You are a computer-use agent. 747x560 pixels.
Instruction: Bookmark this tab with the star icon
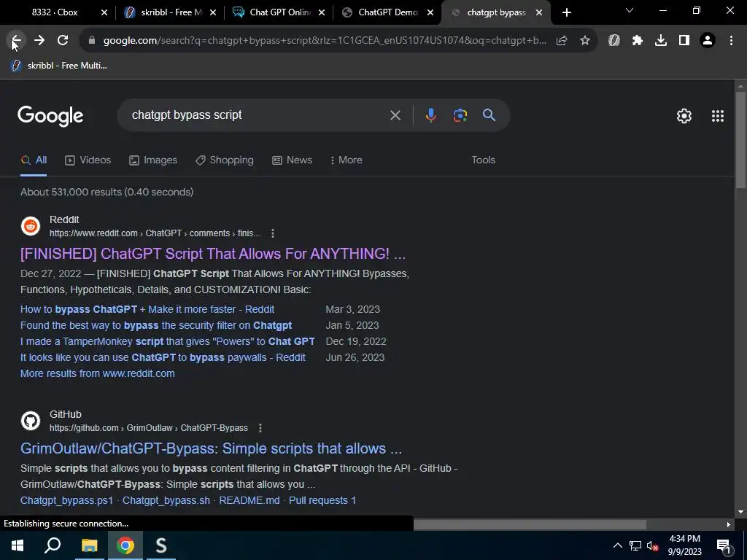585,41
